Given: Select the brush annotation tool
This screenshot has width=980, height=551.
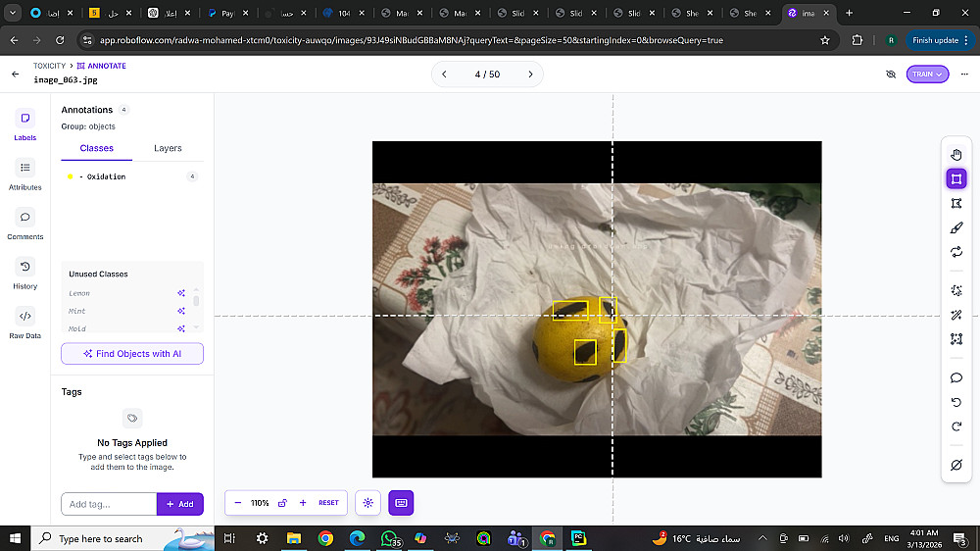Looking at the screenshot, I should (956, 227).
